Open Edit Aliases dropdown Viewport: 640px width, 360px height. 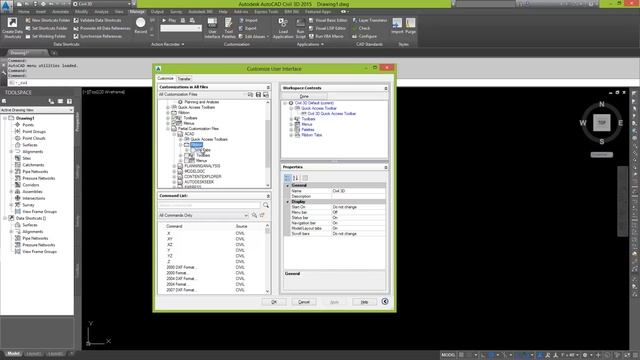pyautogui.click(x=254, y=36)
